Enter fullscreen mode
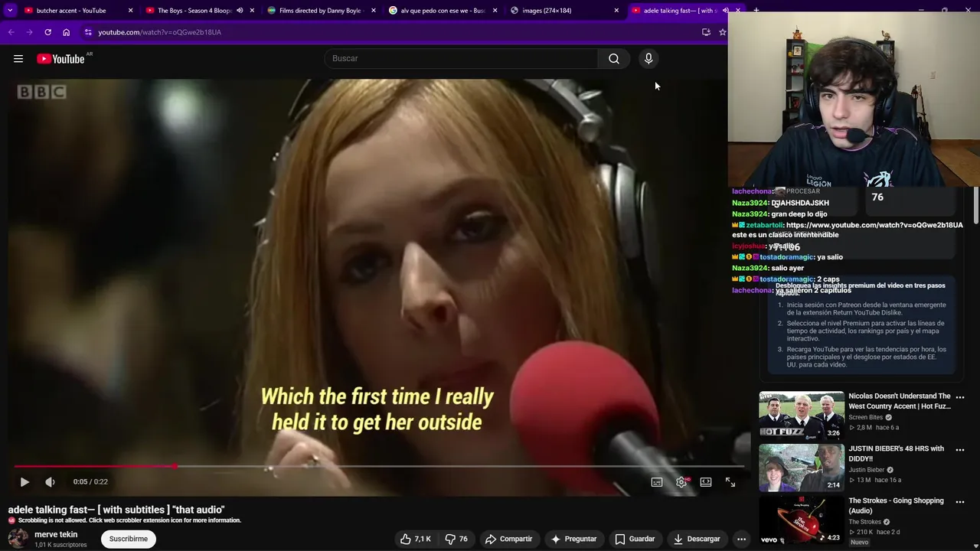 coord(730,482)
